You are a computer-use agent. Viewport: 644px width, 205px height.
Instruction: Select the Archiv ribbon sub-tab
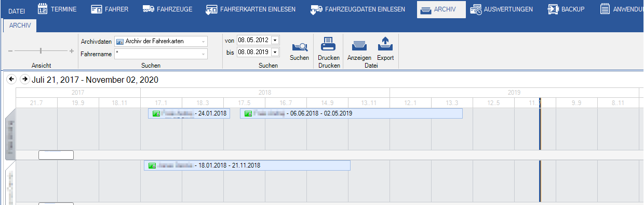20,25
